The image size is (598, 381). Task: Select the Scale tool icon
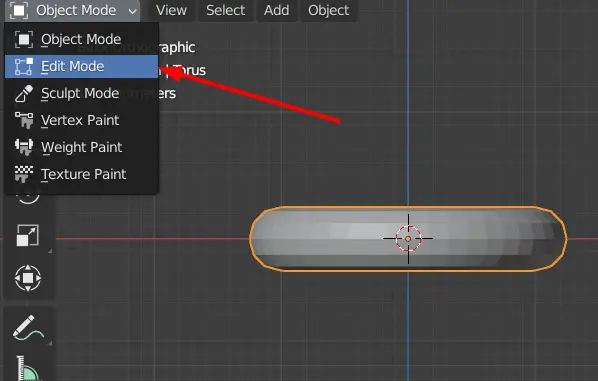(x=28, y=235)
